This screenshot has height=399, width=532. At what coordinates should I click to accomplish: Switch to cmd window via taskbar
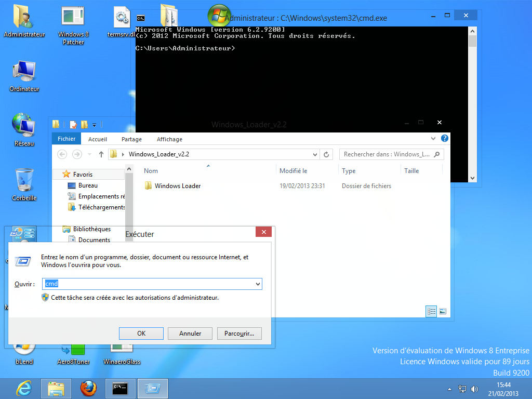point(120,389)
